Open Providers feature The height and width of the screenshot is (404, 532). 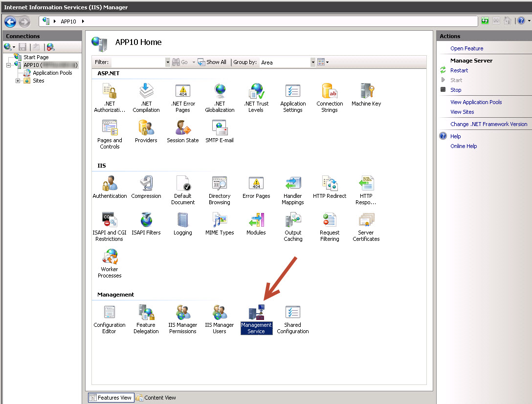click(x=146, y=131)
